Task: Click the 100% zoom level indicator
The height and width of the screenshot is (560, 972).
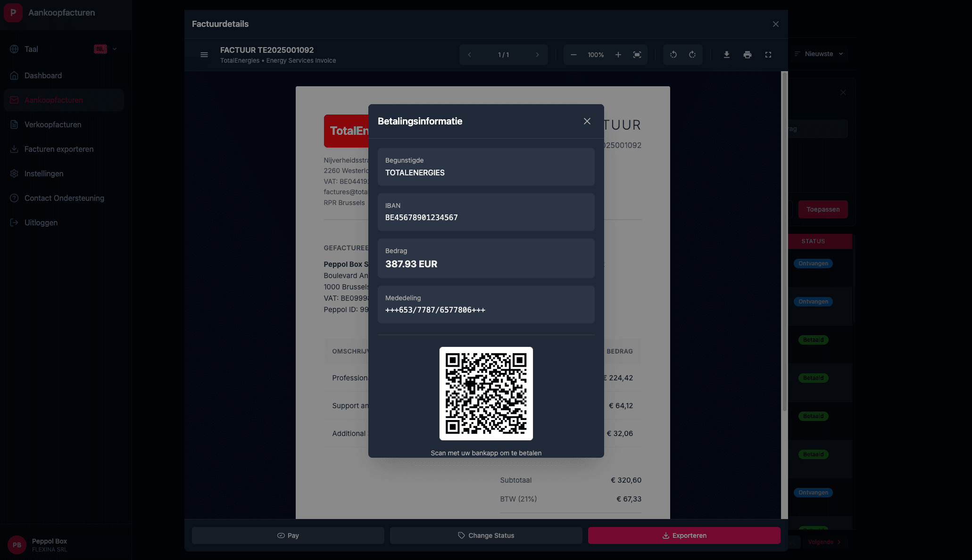Action: (596, 55)
